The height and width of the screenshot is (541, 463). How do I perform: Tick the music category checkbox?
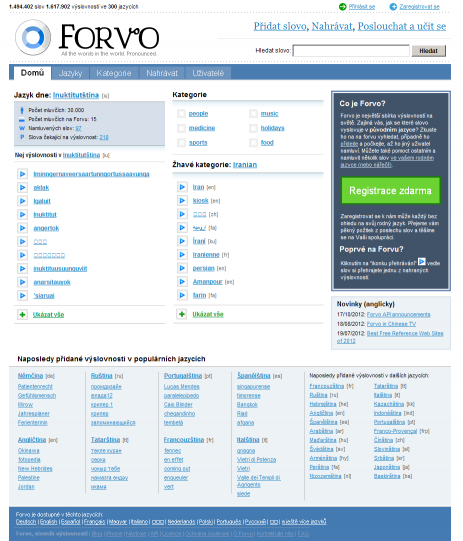coord(253,114)
